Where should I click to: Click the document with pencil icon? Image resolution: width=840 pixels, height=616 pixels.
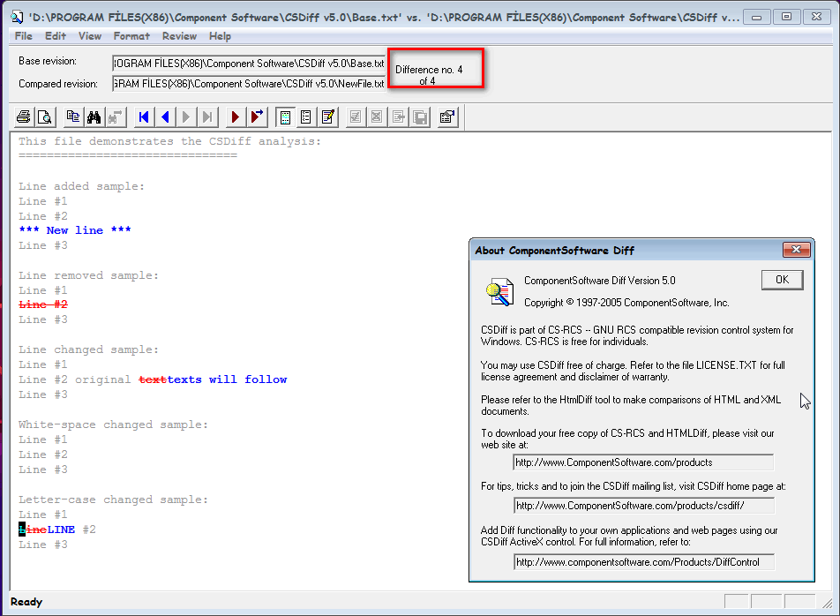pos(328,116)
